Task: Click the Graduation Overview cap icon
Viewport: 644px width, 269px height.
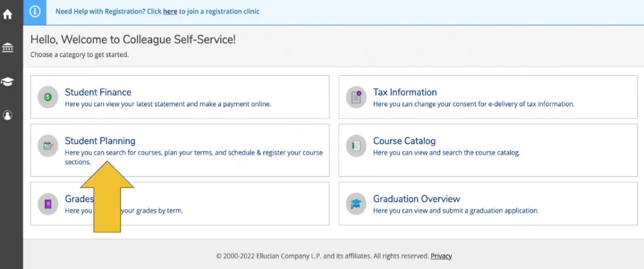Action: tap(356, 204)
